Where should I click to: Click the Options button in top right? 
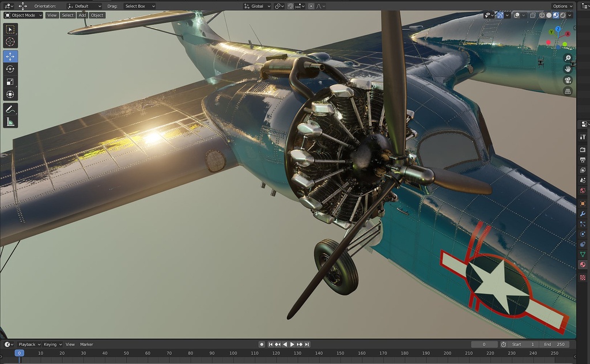pos(563,6)
